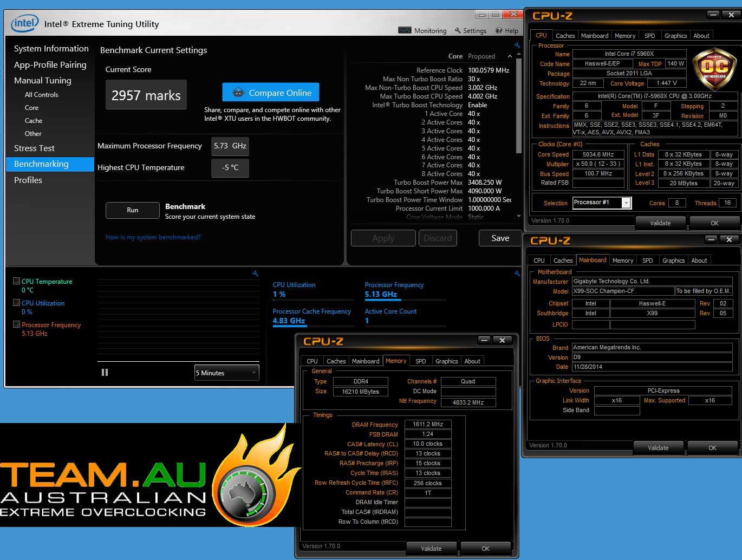Image resolution: width=742 pixels, height=560 pixels.
Task: Click OK in CPU-Z Memory window
Action: 485,549
